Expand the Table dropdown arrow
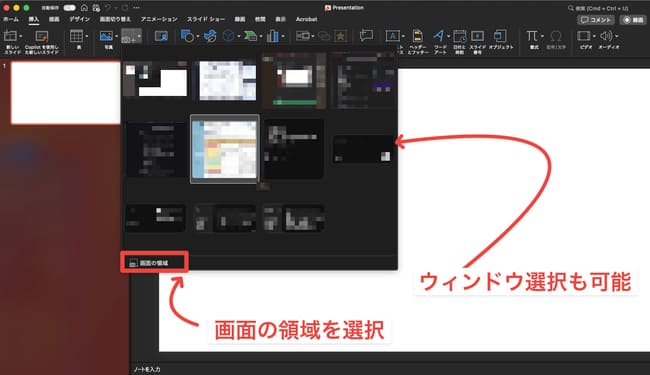 coord(86,36)
